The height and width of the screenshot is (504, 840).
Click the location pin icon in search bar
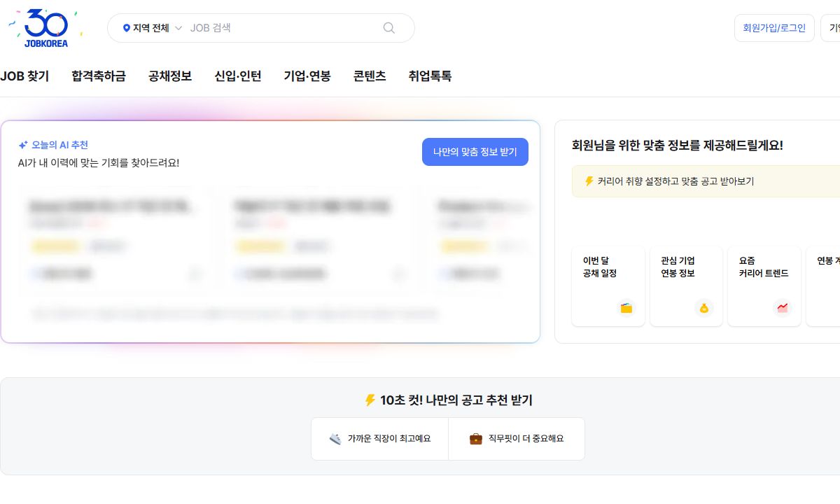(x=127, y=28)
